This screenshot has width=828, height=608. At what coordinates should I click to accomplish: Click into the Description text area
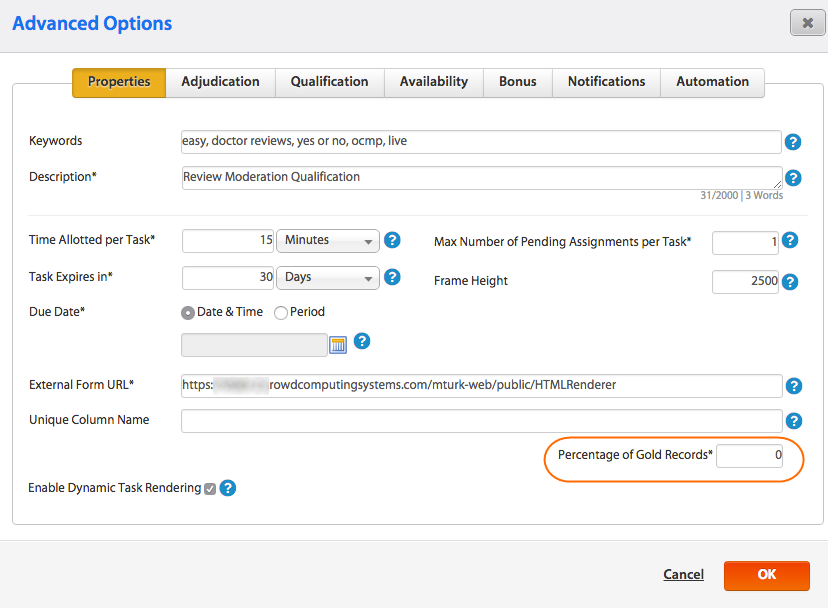tap(482, 177)
